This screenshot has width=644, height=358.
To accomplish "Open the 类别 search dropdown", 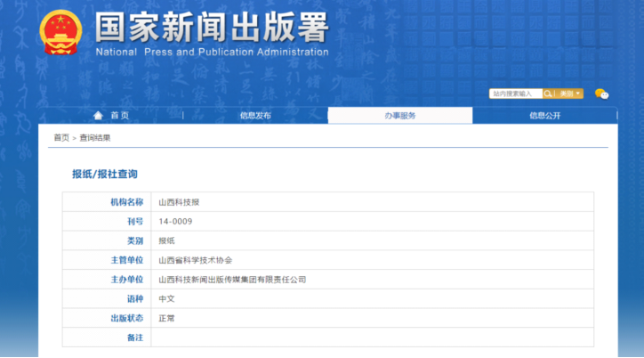I will 569,94.
